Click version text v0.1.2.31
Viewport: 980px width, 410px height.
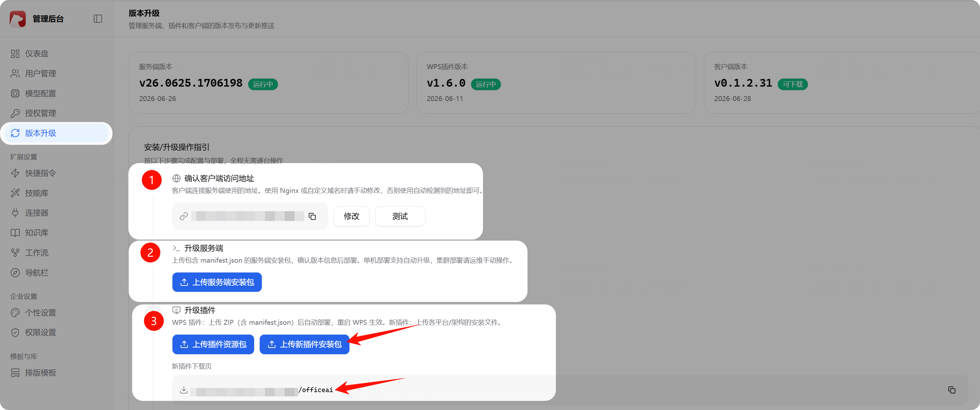point(743,83)
